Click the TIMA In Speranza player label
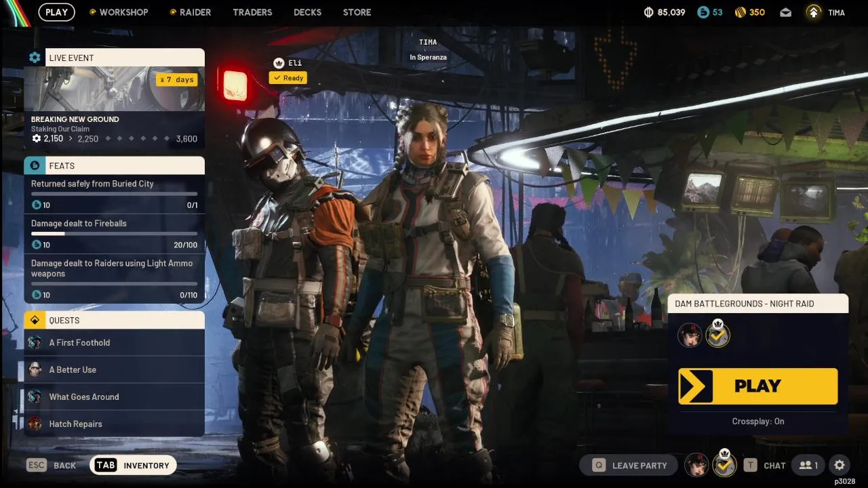868x488 pixels. point(428,49)
